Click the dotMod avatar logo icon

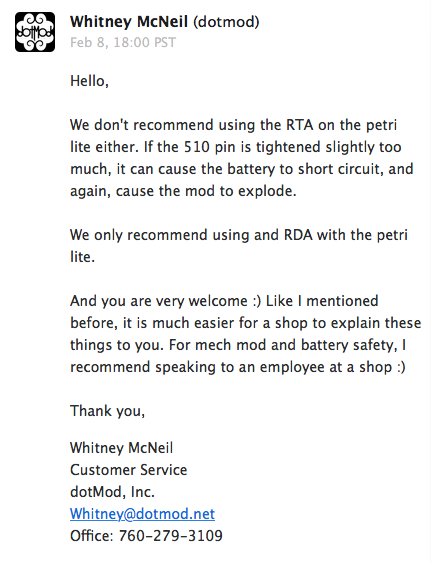click(x=35, y=32)
